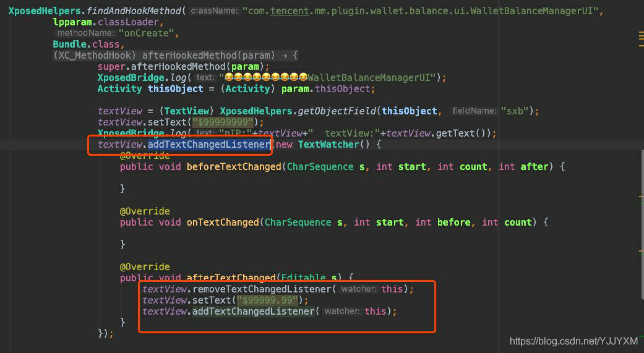Click the @Override annotation above afterTextChanged
The height and width of the screenshot is (353, 644).
coord(145,266)
